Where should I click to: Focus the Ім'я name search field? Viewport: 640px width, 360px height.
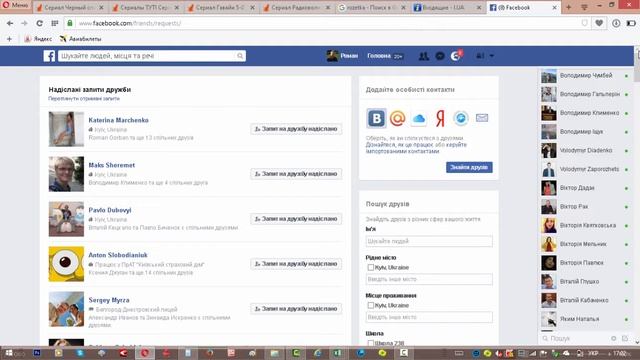[429, 241]
